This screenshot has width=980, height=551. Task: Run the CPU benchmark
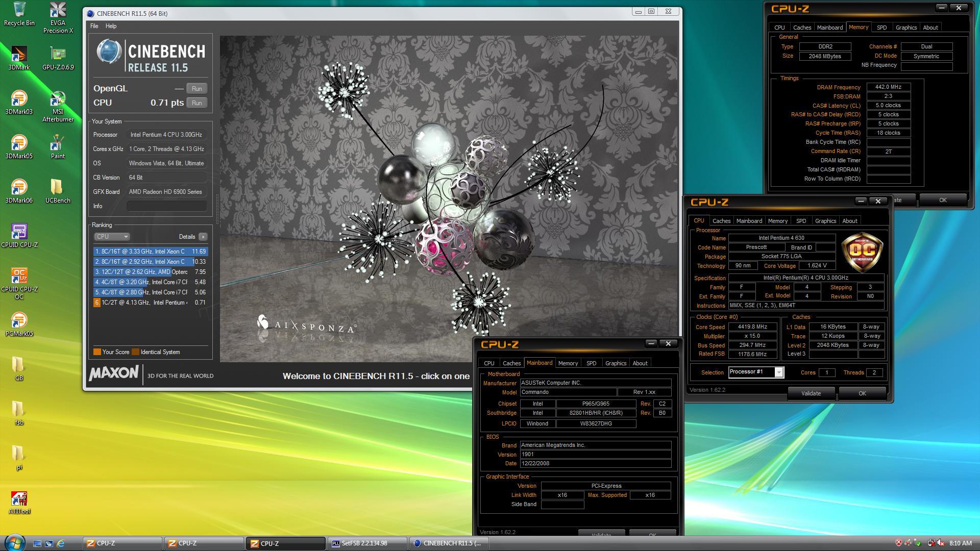(x=197, y=103)
